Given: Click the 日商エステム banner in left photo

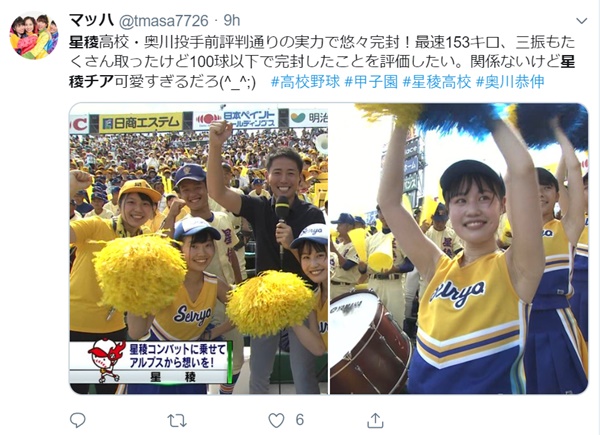Looking at the screenshot, I should pos(141,123).
